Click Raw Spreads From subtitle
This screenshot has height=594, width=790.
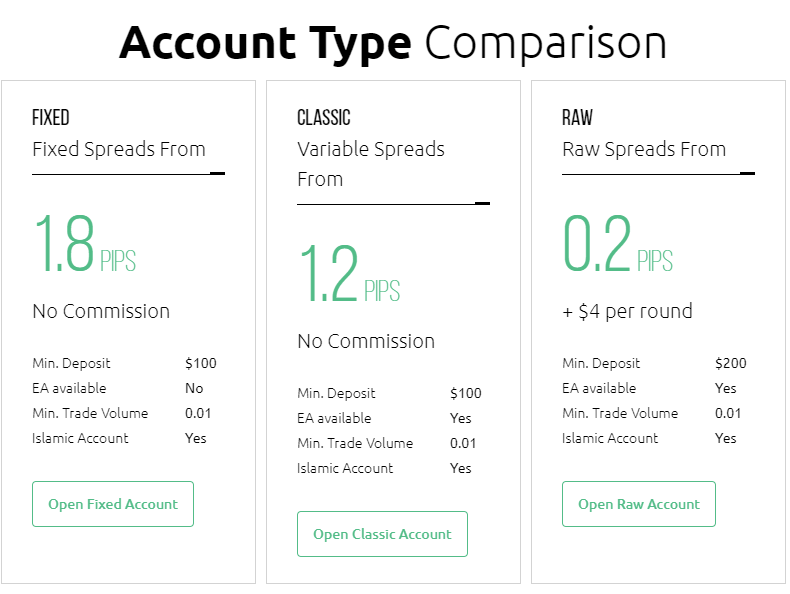[644, 150]
